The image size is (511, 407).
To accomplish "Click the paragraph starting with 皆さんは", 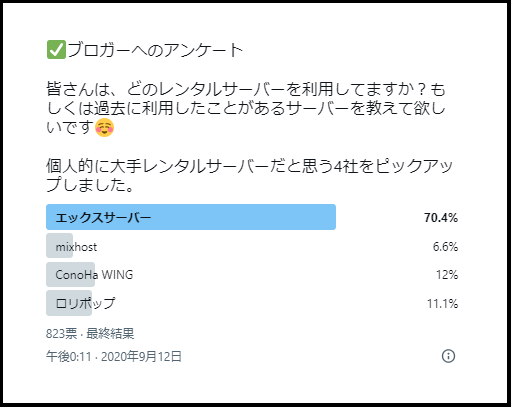I will tap(246, 108).
